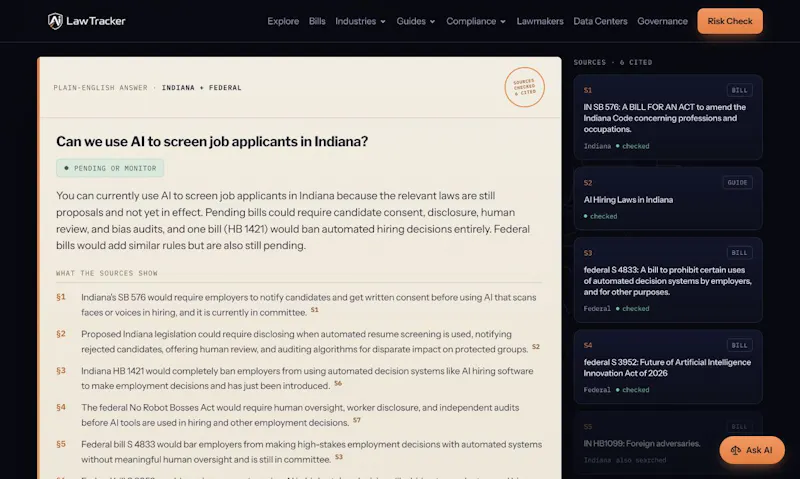
Task: Open the Governance nav item
Action: click(x=662, y=21)
